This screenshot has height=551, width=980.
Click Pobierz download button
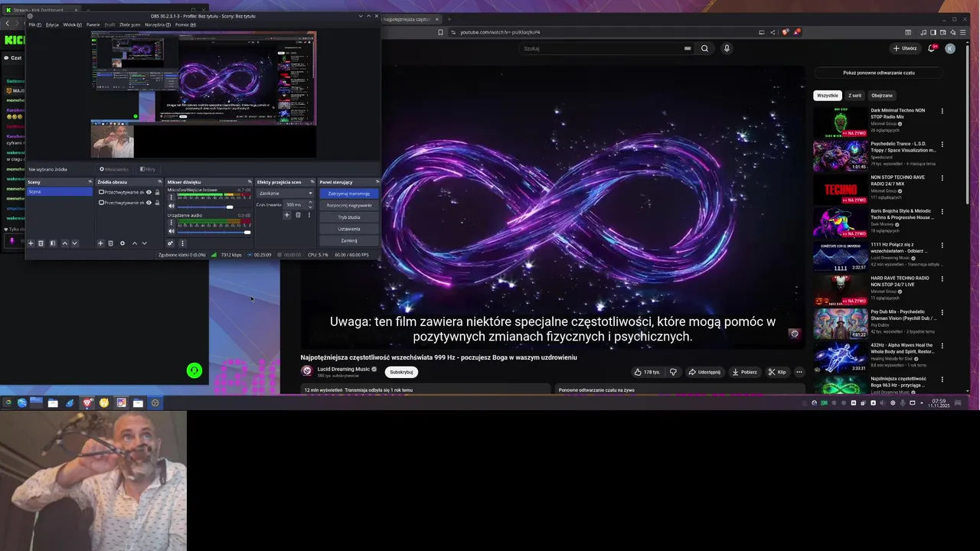click(744, 372)
